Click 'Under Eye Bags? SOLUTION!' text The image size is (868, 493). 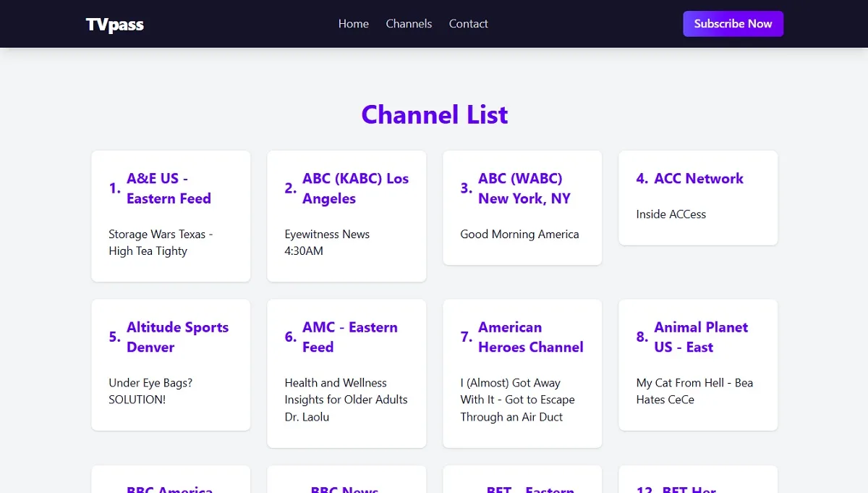(150, 391)
